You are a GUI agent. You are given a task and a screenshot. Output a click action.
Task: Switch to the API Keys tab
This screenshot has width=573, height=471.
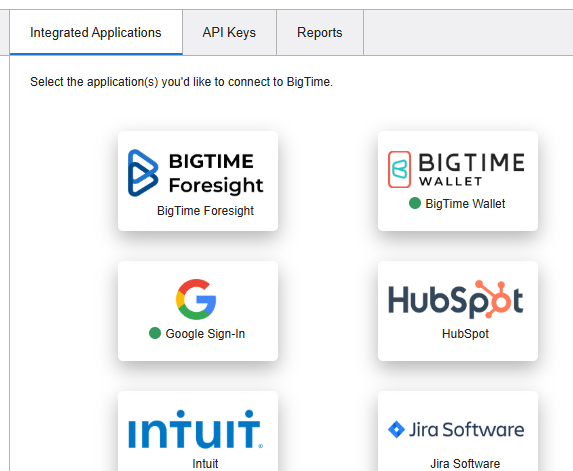coord(229,33)
